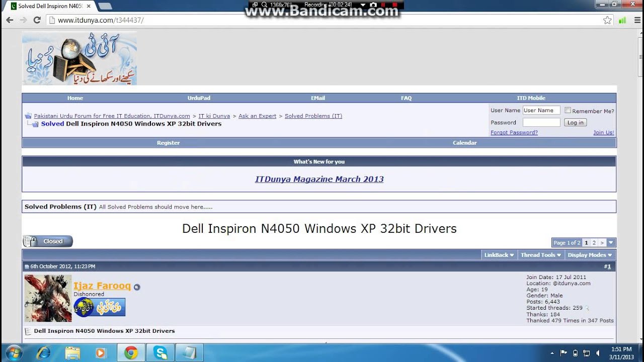Click the Join Us link
Image resolution: width=644 pixels, height=362 pixels.
(603, 133)
